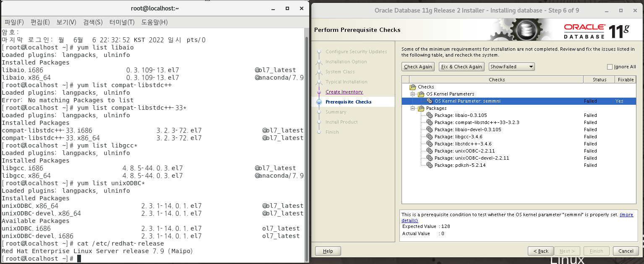
Task: Select the Package: pdksh-5.2.14 row
Action: point(519,165)
